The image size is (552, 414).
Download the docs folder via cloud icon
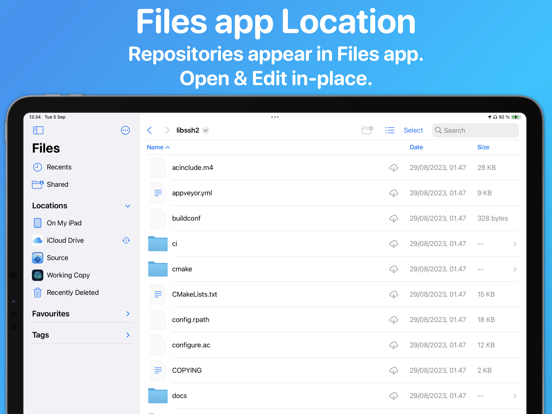[394, 396]
